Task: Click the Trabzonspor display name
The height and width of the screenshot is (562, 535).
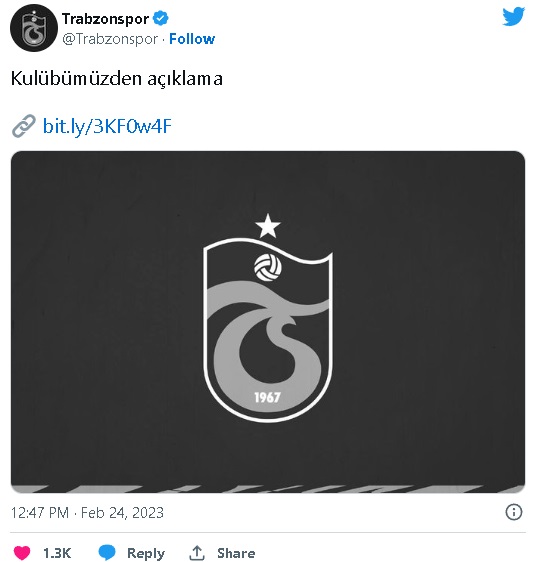Action: coord(105,19)
